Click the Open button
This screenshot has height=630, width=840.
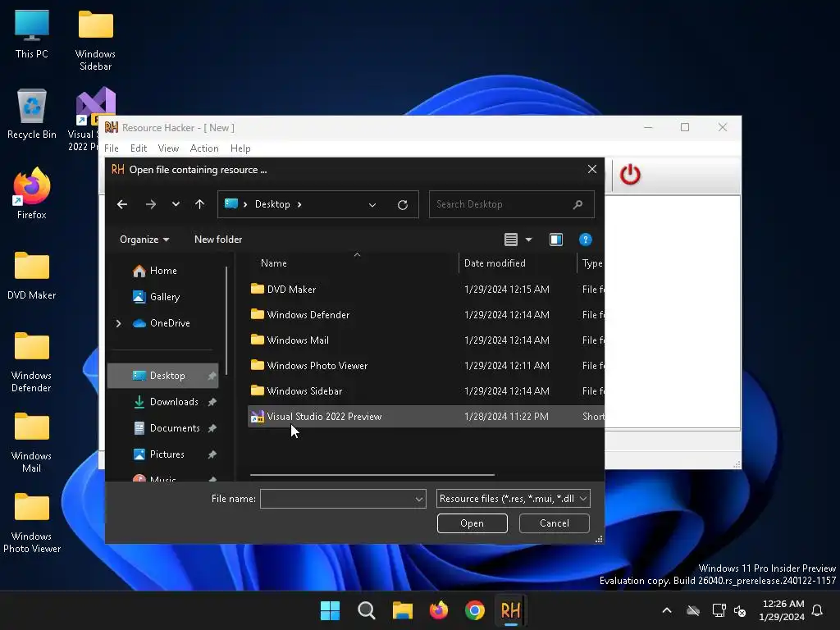[x=472, y=523]
